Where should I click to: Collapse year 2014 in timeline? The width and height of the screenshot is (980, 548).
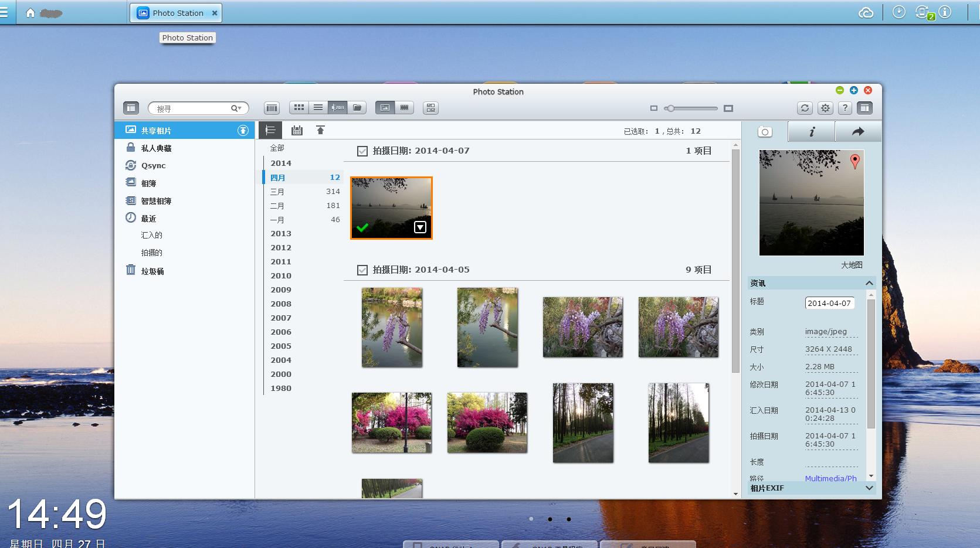point(281,163)
